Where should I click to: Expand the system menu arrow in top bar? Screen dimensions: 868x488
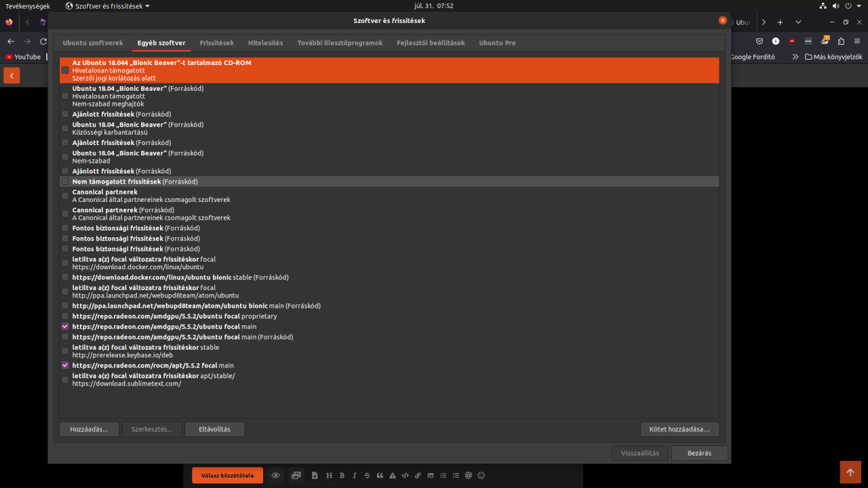point(859,5)
